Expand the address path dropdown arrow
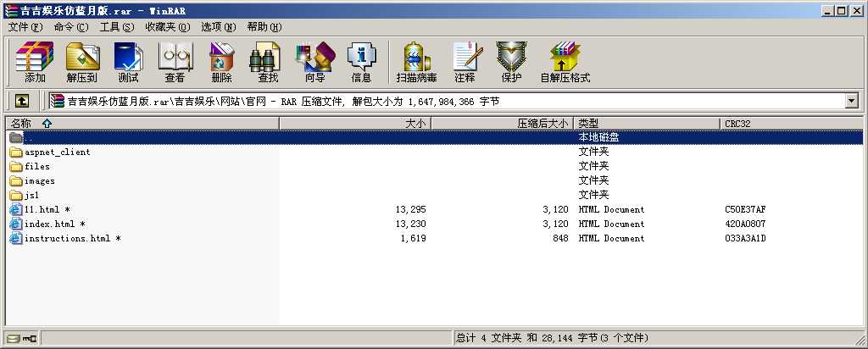 pos(851,101)
